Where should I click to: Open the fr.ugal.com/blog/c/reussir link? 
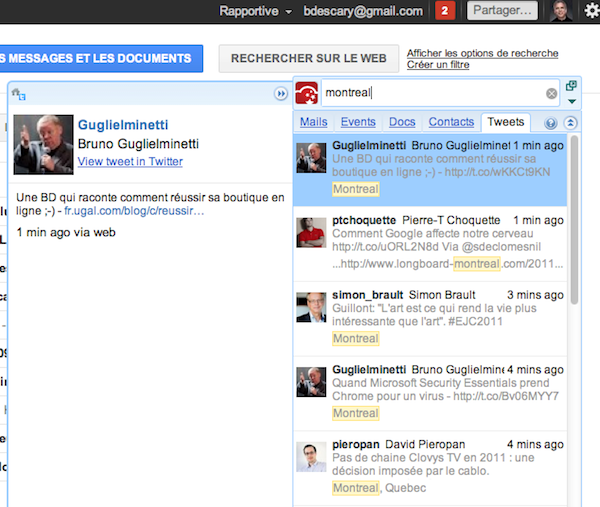click(134, 211)
